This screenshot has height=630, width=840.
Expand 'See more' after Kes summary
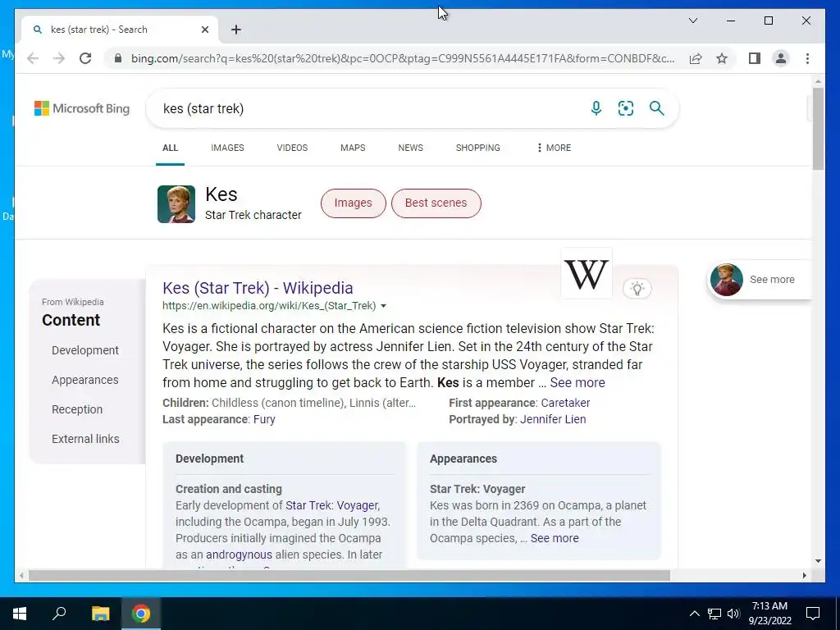click(577, 382)
